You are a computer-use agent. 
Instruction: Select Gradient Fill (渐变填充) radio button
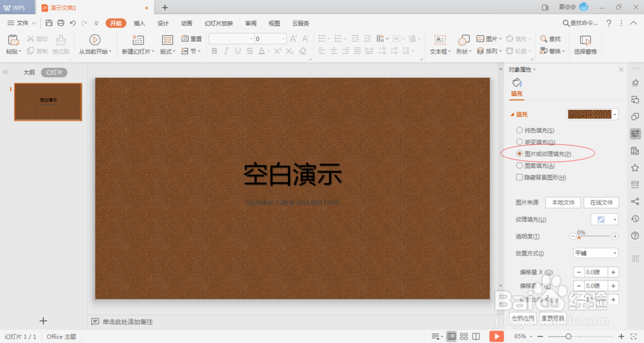point(520,142)
